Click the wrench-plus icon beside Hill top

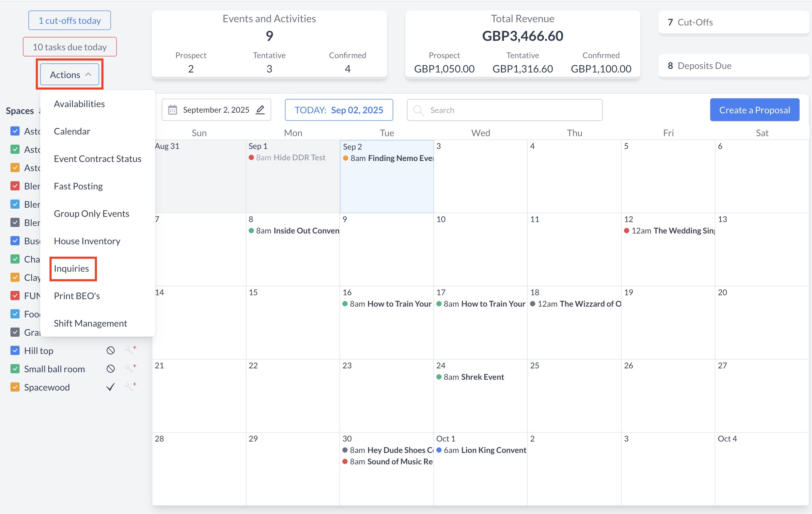point(130,350)
